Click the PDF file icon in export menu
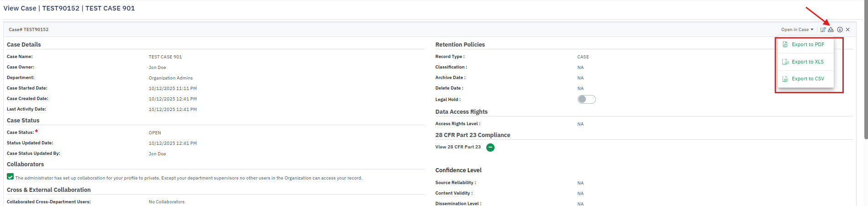 pos(785,45)
